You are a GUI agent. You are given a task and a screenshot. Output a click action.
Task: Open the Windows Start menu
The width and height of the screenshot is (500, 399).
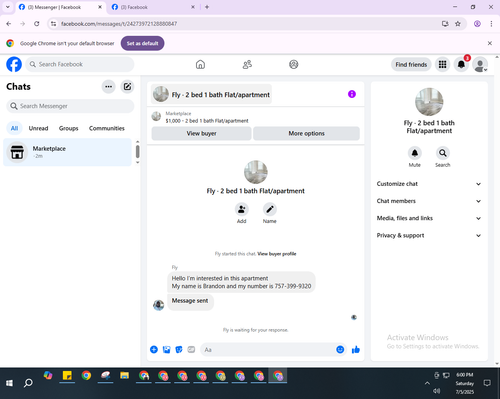pos(9,383)
